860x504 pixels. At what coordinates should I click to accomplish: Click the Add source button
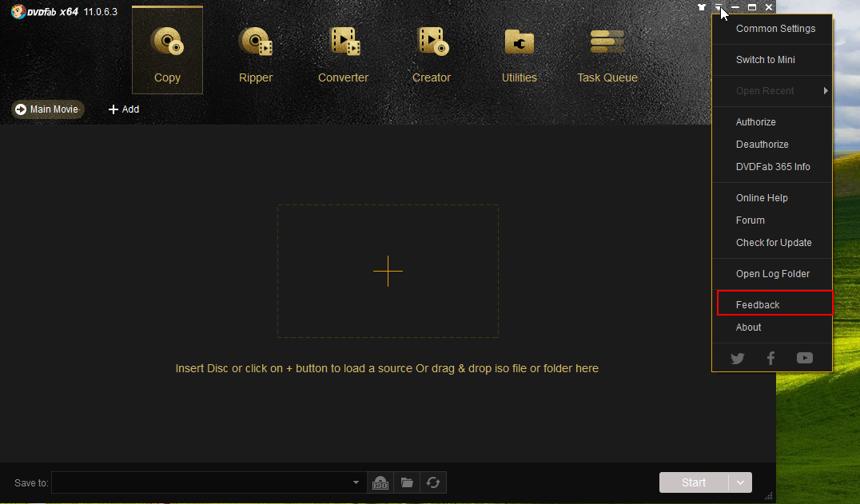coord(124,109)
